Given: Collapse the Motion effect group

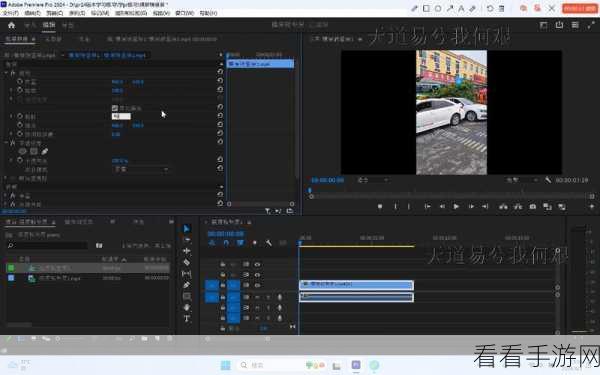Looking at the screenshot, I should (x=6, y=73).
